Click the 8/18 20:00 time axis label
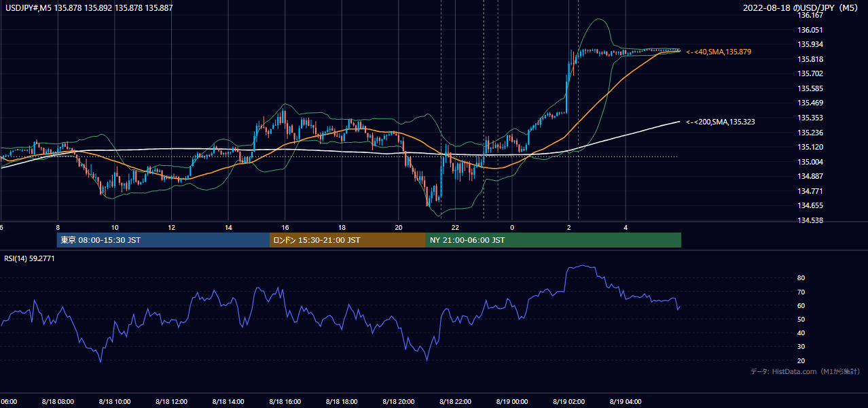 399,401
